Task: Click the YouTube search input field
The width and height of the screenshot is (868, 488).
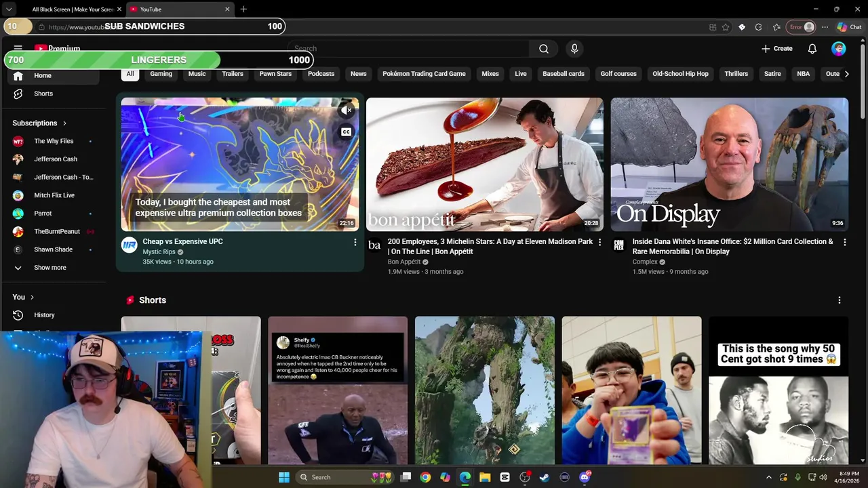Action: coord(409,49)
